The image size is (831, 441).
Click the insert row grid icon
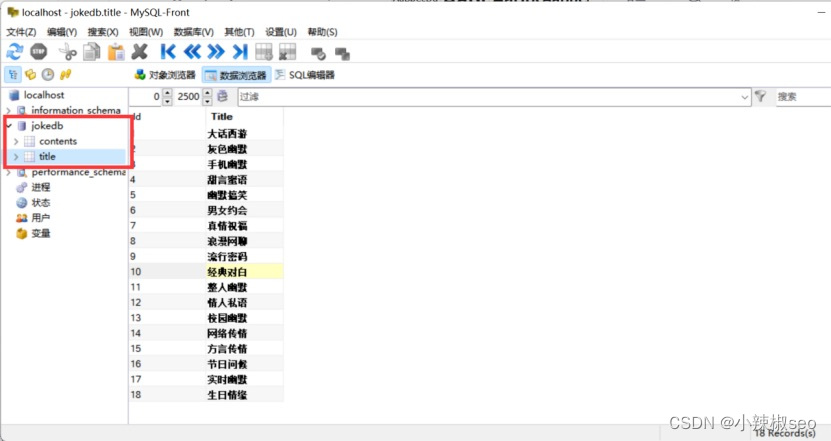pyautogui.click(x=264, y=52)
